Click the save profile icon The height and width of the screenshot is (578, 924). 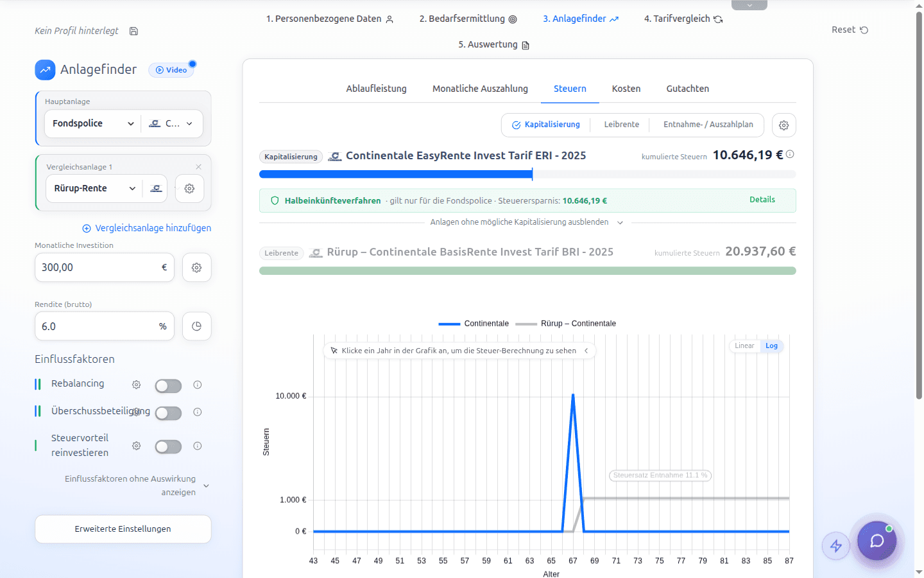tap(133, 31)
